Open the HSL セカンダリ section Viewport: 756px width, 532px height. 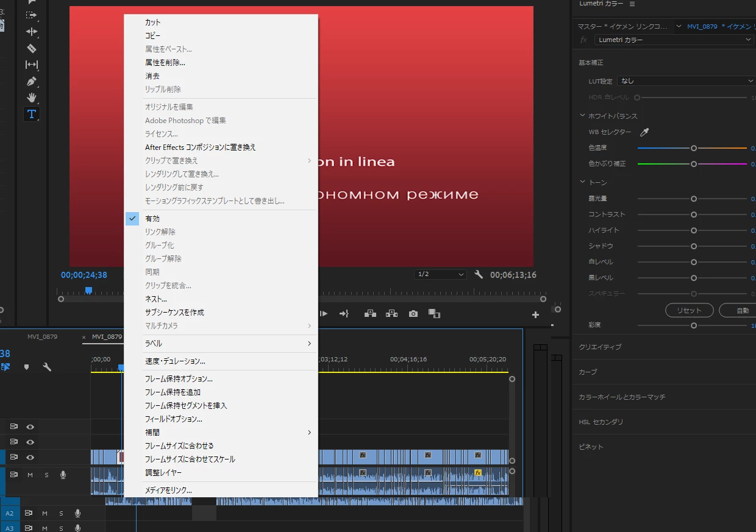click(x=601, y=422)
